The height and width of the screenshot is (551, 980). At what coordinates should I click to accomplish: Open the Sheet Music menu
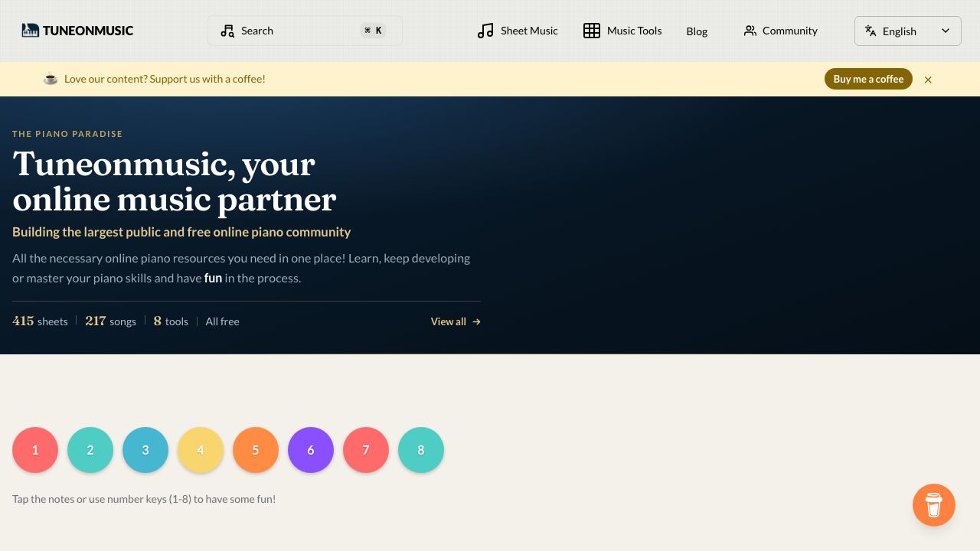(518, 31)
